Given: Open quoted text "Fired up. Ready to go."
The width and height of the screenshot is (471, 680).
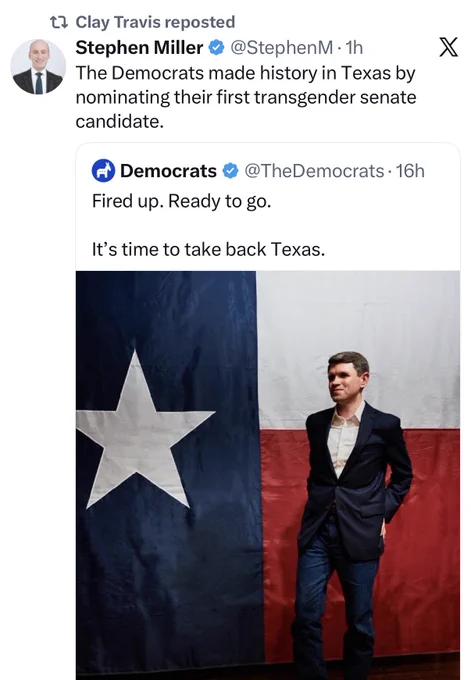Looking at the screenshot, I should pos(181,201).
